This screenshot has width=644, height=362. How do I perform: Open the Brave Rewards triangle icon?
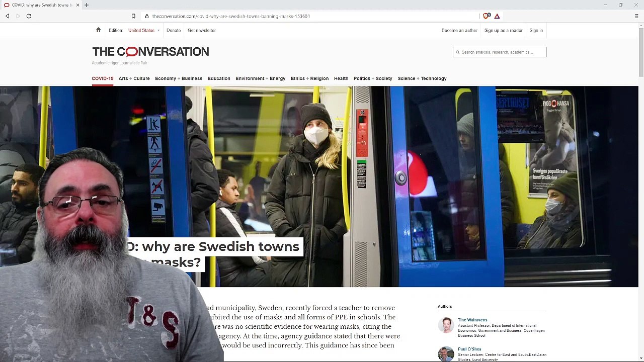[497, 16]
